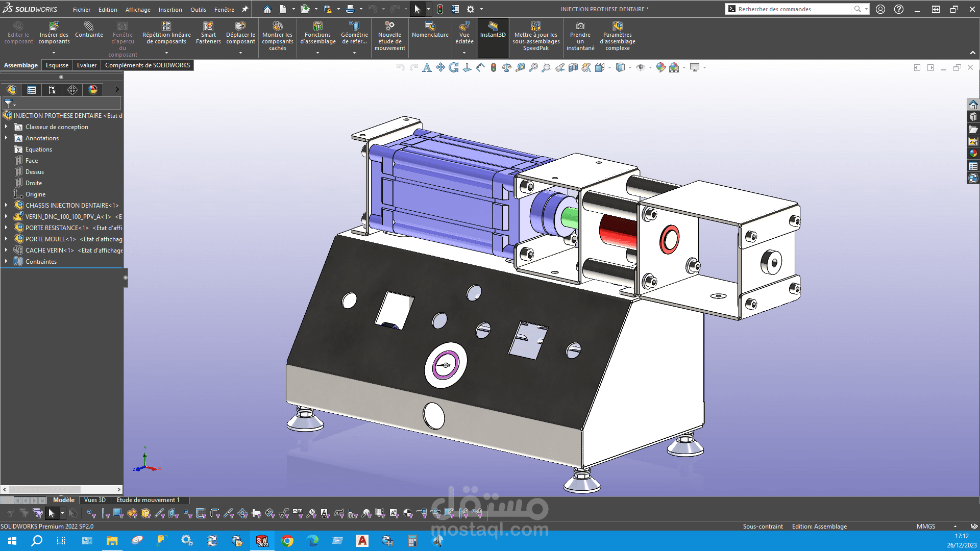This screenshot has height=551, width=980.
Task: Open Répétition linéaire de composants tool
Action: tap(166, 33)
